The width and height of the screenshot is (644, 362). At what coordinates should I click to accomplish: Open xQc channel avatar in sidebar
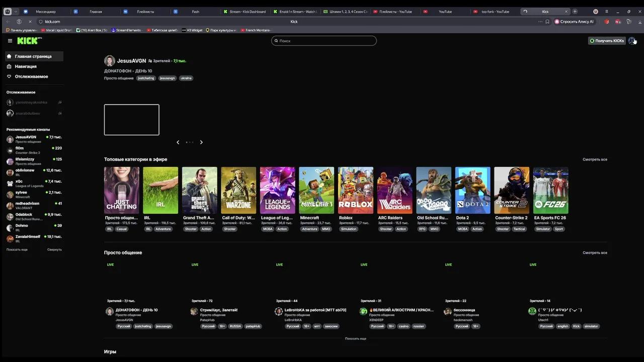[x=10, y=184]
